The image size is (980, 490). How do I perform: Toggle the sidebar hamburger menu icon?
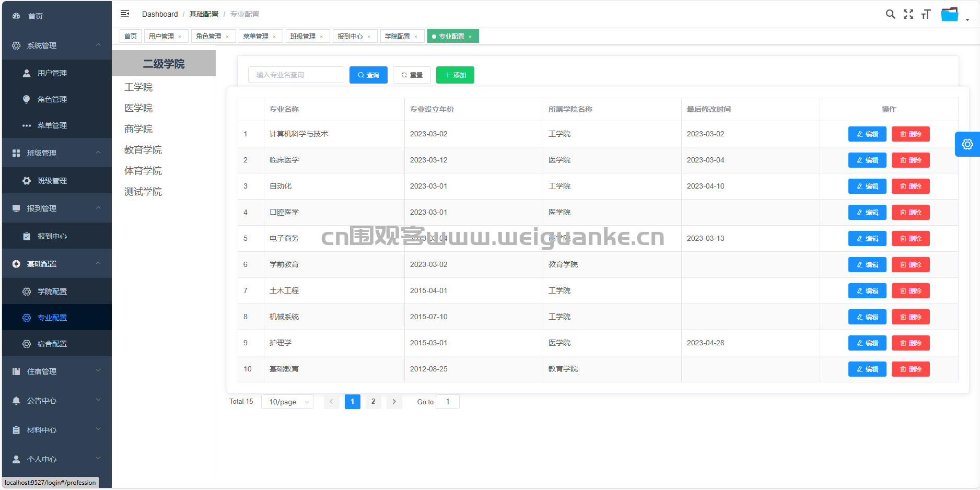(125, 14)
